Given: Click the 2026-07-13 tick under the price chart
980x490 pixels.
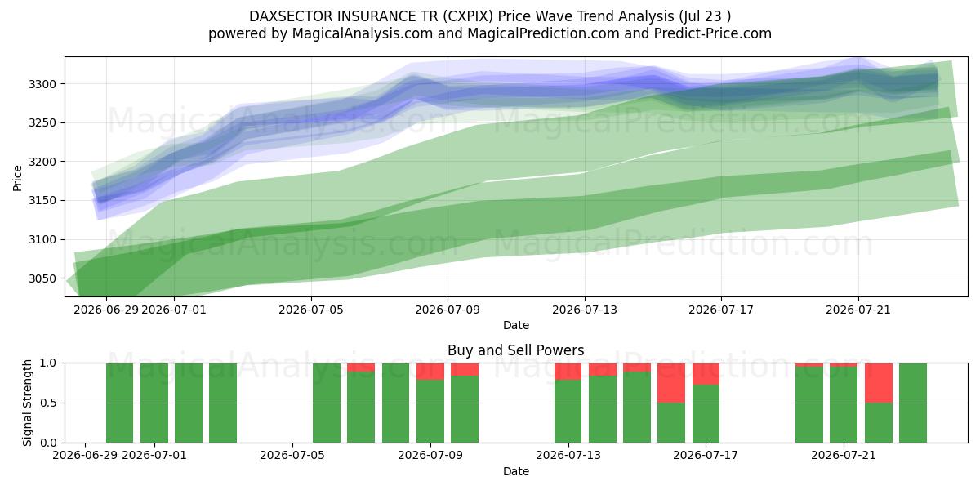Looking at the screenshot, I should 585,310.
